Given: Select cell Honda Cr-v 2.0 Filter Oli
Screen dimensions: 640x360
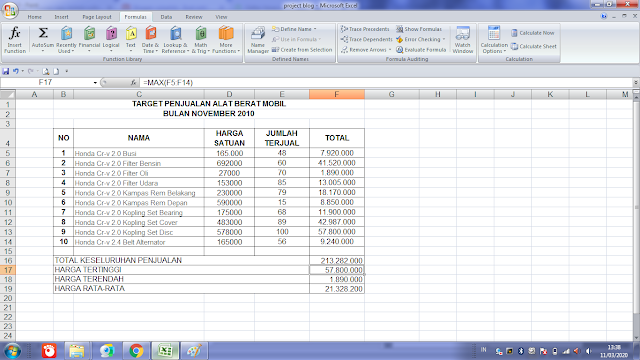Looking at the screenshot, I should (139, 173).
